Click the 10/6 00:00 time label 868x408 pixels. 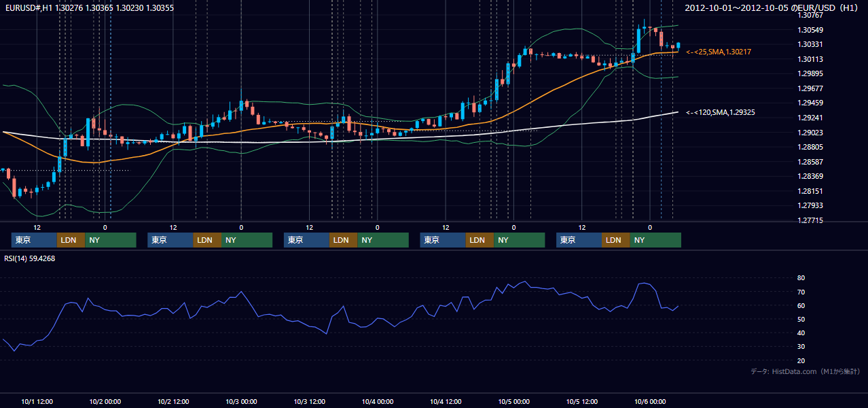(649, 401)
